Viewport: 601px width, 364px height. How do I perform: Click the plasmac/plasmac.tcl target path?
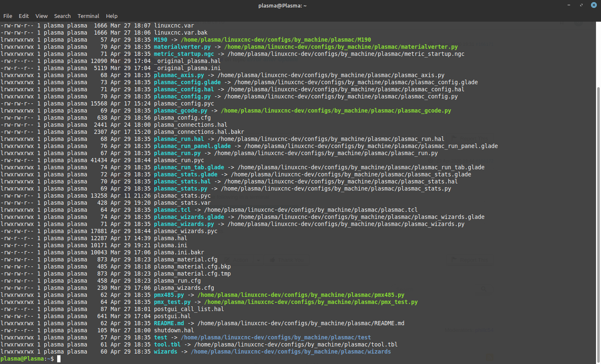click(311, 210)
